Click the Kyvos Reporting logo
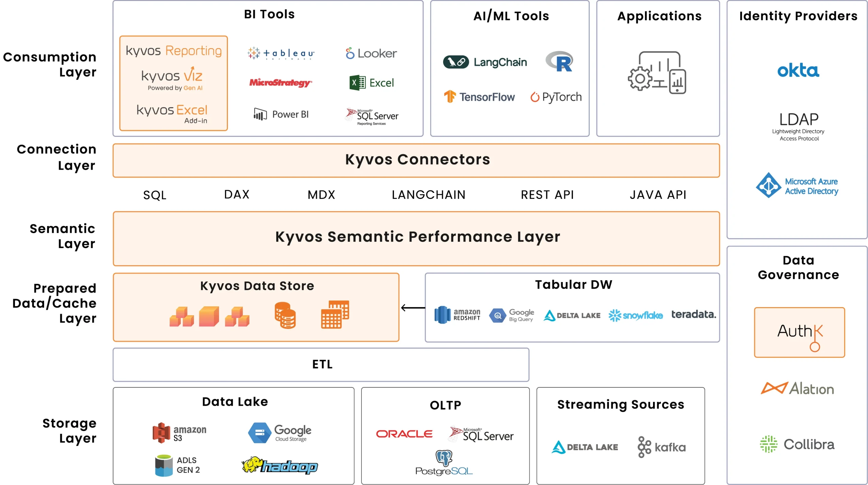The width and height of the screenshot is (868, 485). 174,51
